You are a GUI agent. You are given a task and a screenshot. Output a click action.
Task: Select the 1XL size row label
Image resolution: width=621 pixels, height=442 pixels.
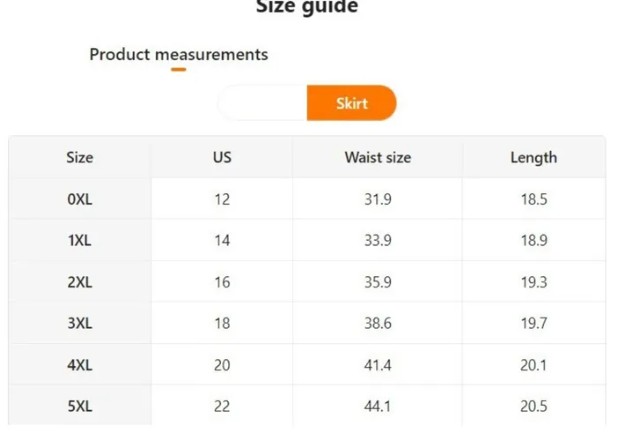click(x=80, y=240)
